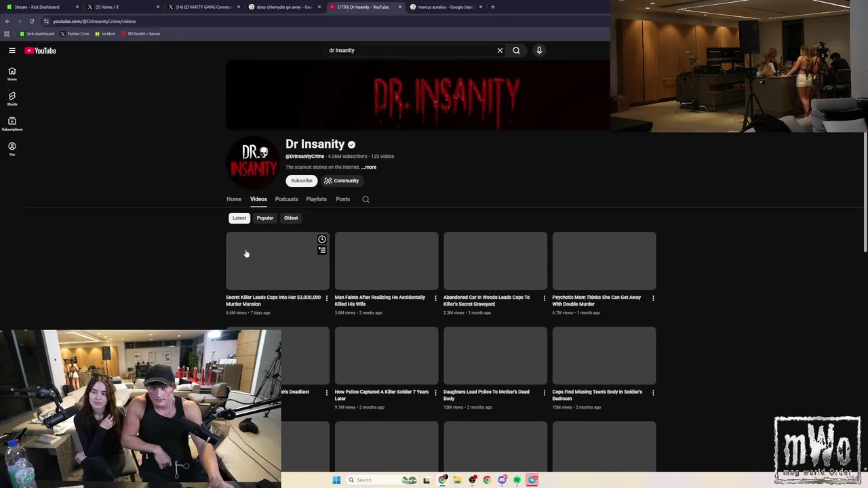Open Discord from the taskbar
This screenshot has height=488, width=868.
502,480
